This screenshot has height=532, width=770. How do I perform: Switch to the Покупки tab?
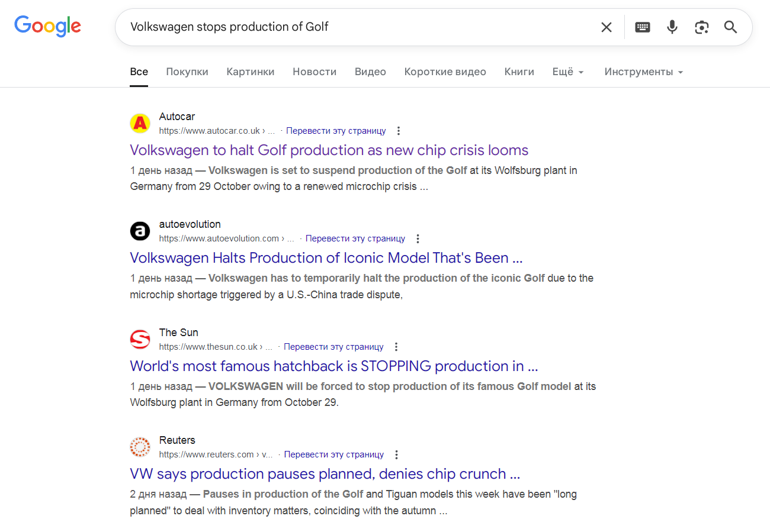[x=187, y=72]
